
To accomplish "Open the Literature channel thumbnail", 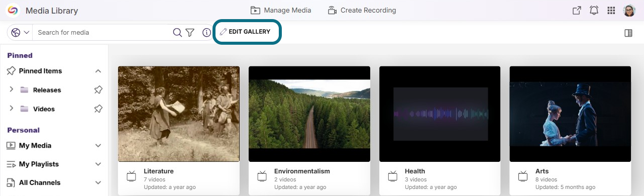I will point(179,114).
